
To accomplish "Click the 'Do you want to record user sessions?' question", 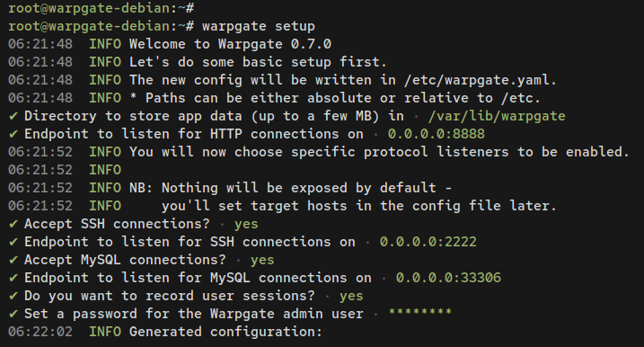I will [x=169, y=296].
